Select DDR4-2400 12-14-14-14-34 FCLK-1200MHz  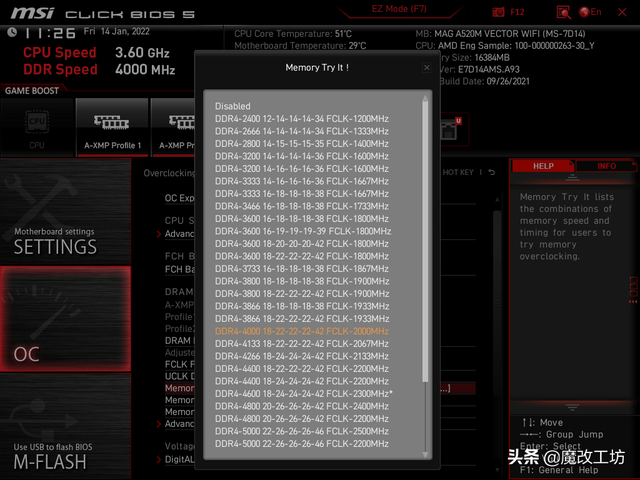coord(302,119)
